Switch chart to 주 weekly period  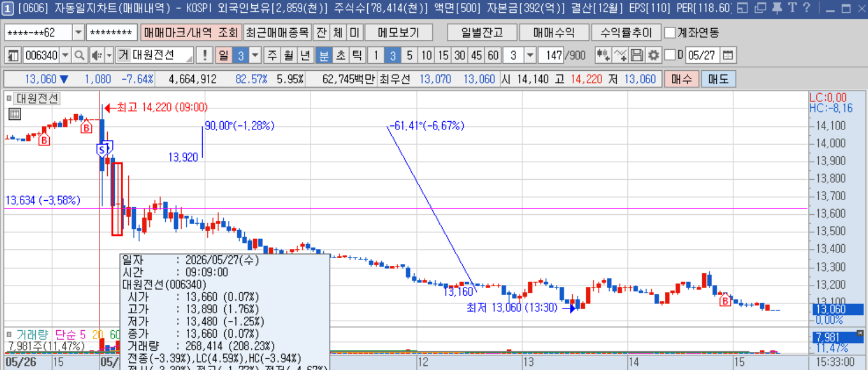pyautogui.click(x=272, y=56)
